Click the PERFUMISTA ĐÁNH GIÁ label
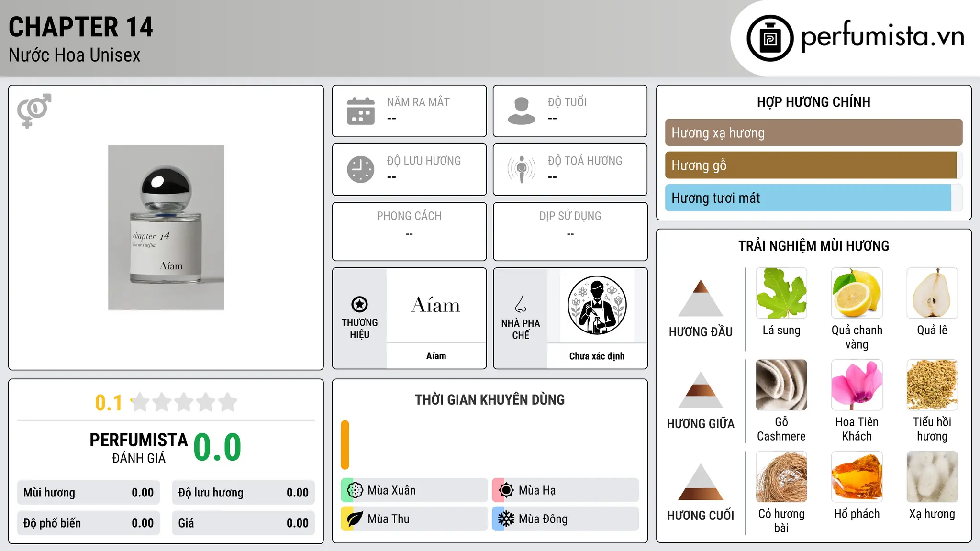This screenshot has width=980, height=551. click(139, 448)
